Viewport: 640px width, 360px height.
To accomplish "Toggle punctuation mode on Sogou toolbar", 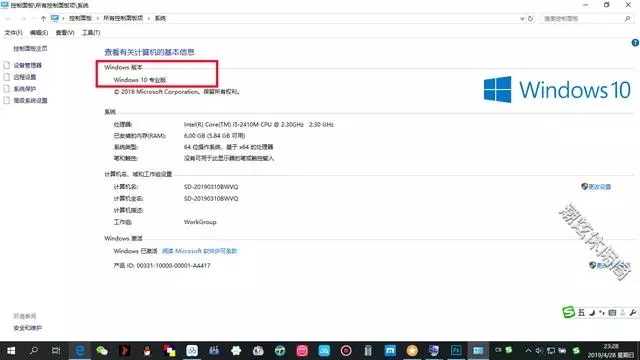I will tap(602, 313).
